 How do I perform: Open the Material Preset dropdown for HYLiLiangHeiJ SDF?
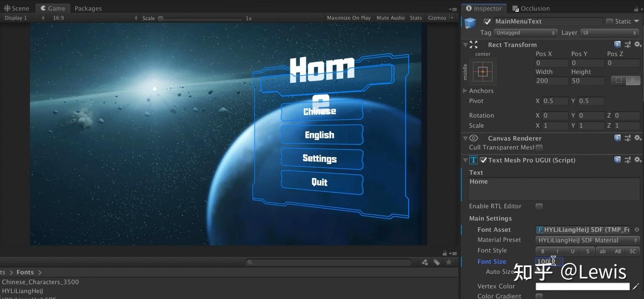[x=587, y=240]
